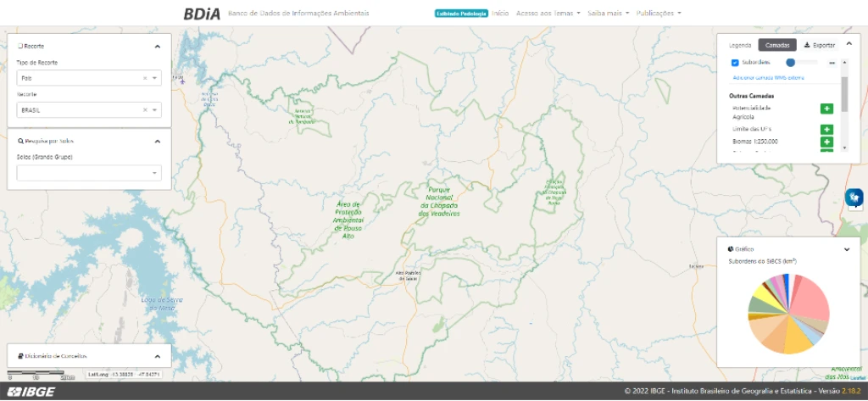Open the Acesso aos Temas menu
The image size is (868, 401).
548,13
